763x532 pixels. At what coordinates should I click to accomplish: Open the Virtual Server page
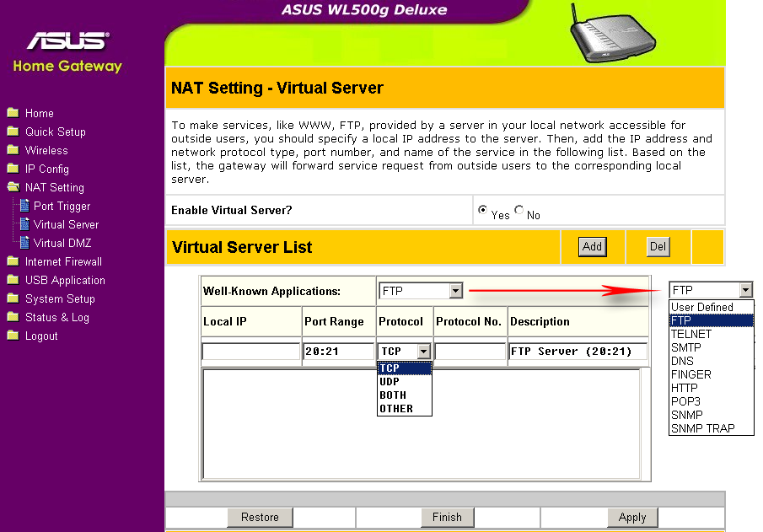[x=66, y=224]
